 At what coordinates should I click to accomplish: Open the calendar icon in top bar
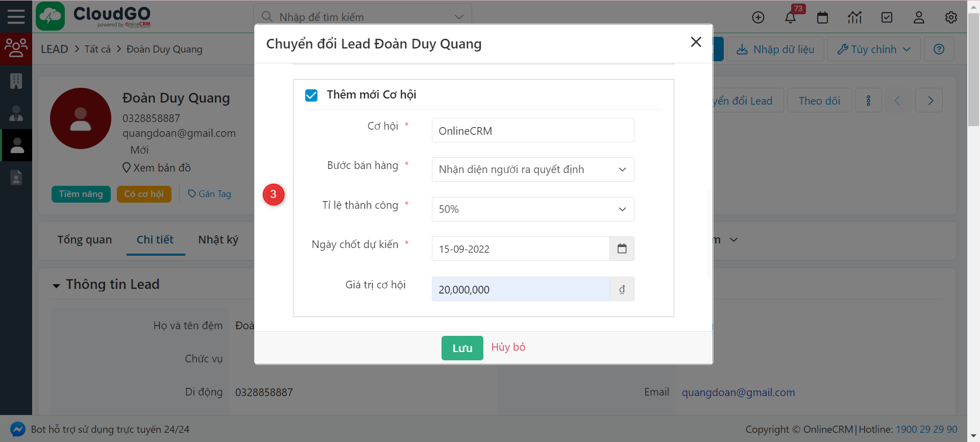(822, 17)
